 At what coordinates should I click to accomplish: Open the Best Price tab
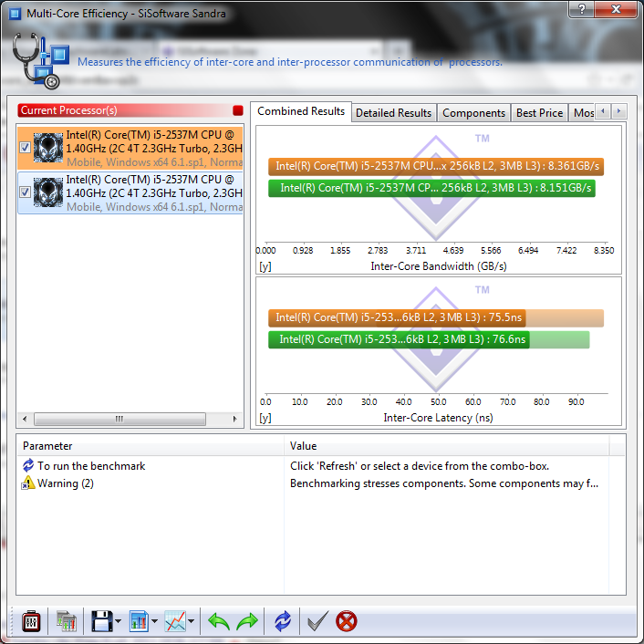(x=539, y=113)
